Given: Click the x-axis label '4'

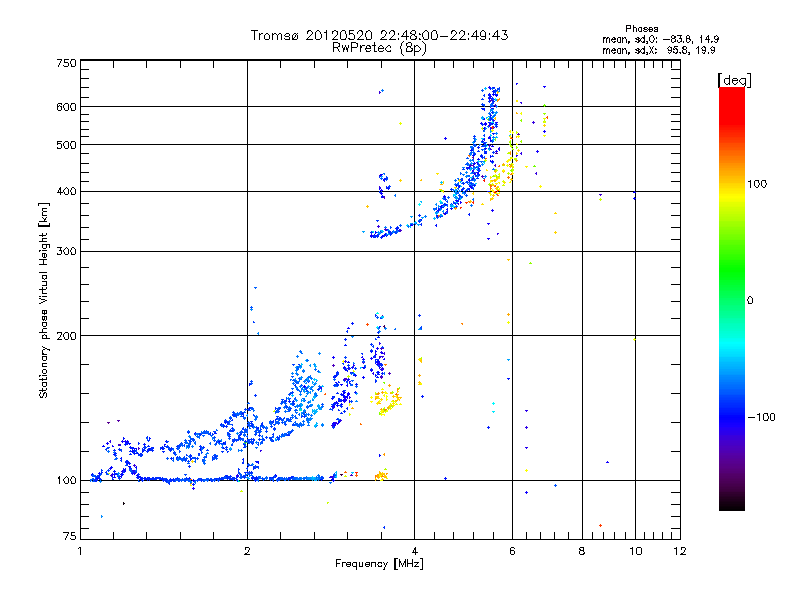Looking at the screenshot, I should click(414, 551).
